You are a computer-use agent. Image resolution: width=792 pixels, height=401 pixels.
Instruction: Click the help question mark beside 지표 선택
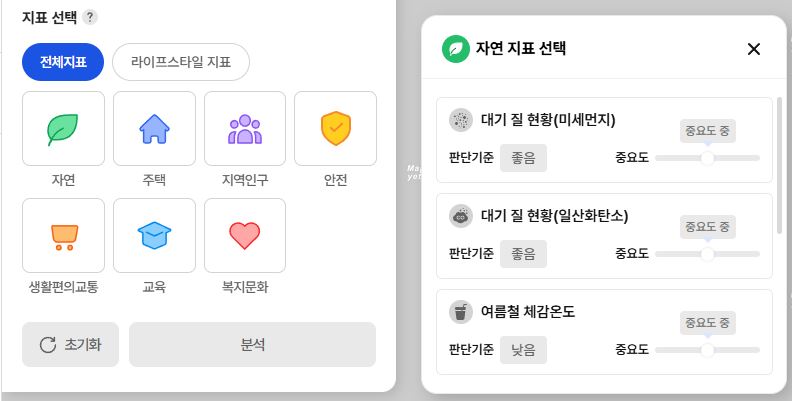[x=90, y=17]
